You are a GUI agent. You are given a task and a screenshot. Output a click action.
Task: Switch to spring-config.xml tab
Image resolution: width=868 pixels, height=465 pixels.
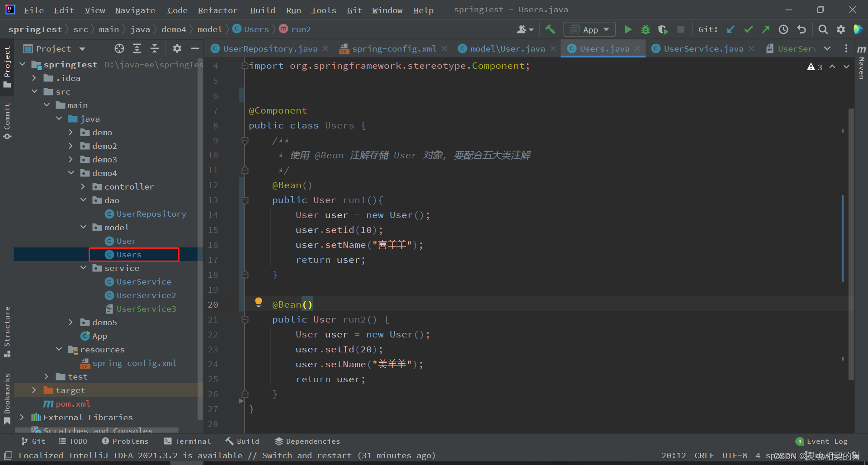394,48
